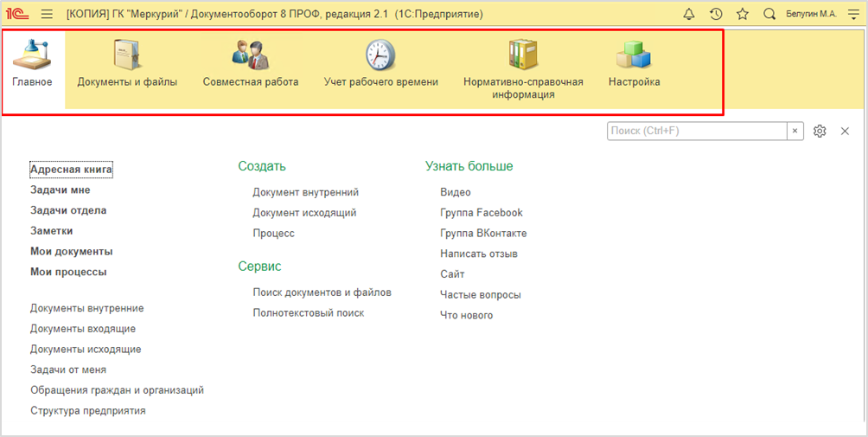Viewport: 868px width, 437px height.
Task: Open the hamburger main menu
Action: pos(47,15)
